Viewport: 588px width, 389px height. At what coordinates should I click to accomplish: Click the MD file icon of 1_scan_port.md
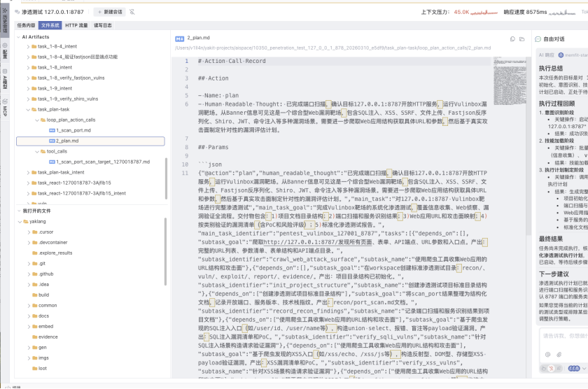[52, 130]
